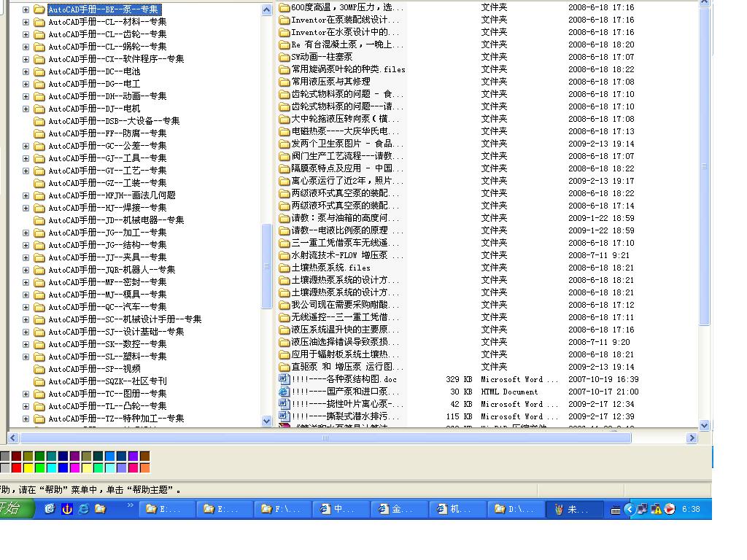The width and height of the screenshot is (747, 560).
Task: Expand the AutoCAD手册--CX--软件程序--专集 node
Action: click(26, 59)
